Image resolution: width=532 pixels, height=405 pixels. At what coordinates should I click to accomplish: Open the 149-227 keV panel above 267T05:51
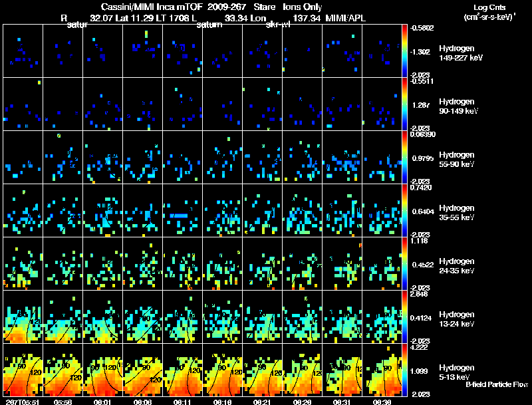[x=23, y=51]
